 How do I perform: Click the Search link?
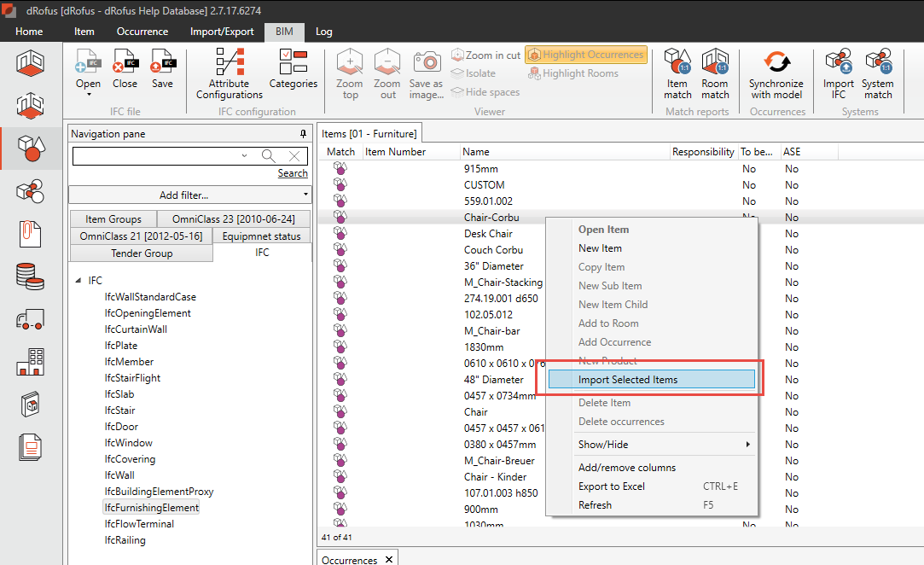coord(293,173)
